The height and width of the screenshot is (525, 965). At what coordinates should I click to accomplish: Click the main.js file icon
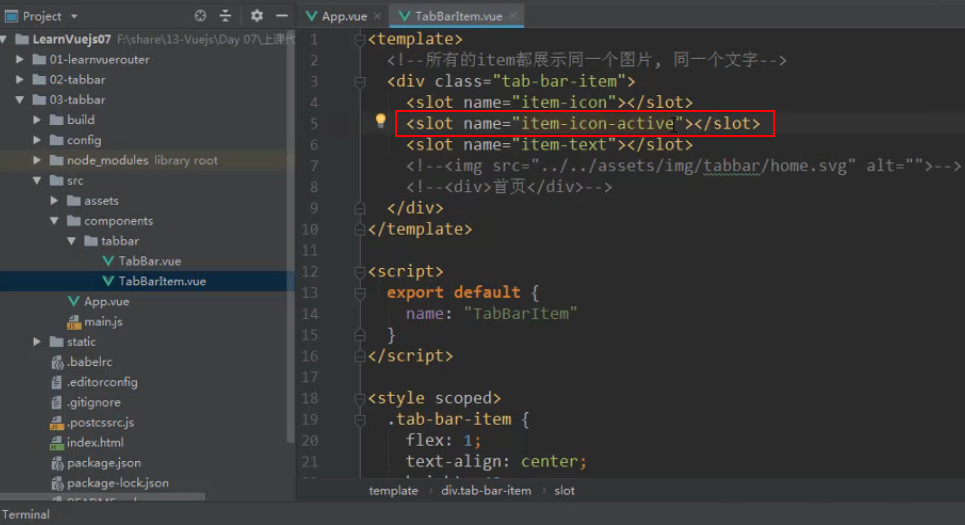(x=74, y=321)
